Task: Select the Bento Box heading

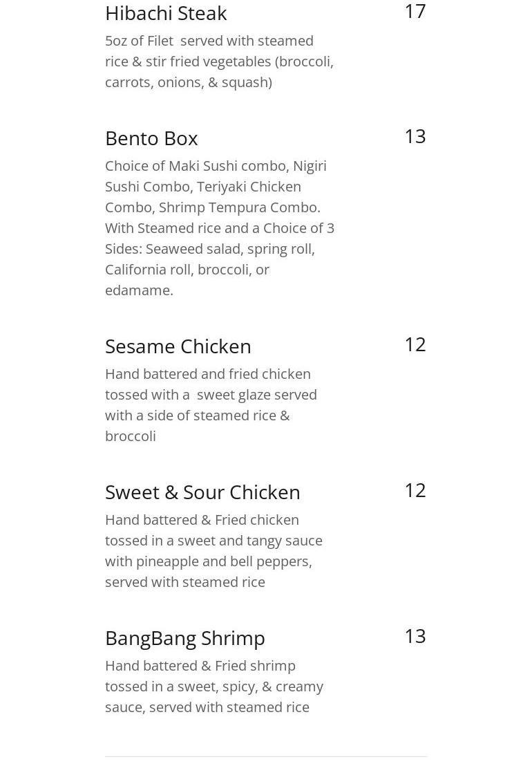Action: [151, 138]
